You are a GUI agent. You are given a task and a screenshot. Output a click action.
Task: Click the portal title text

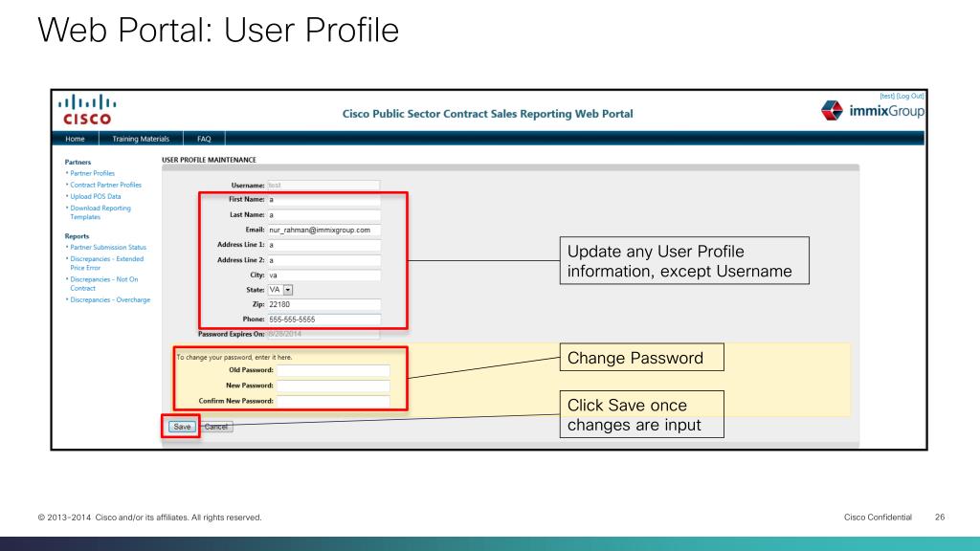(x=487, y=114)
